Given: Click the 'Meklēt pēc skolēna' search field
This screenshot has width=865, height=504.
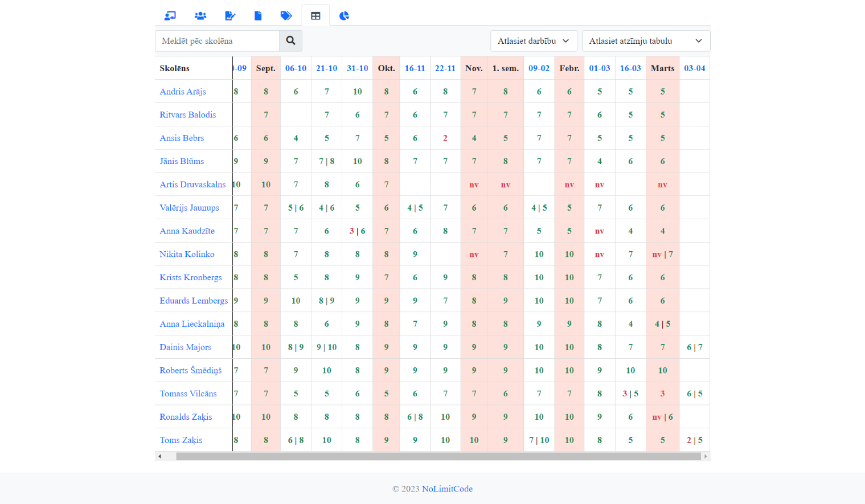Looking at the screenshot, I should (217, 41).
